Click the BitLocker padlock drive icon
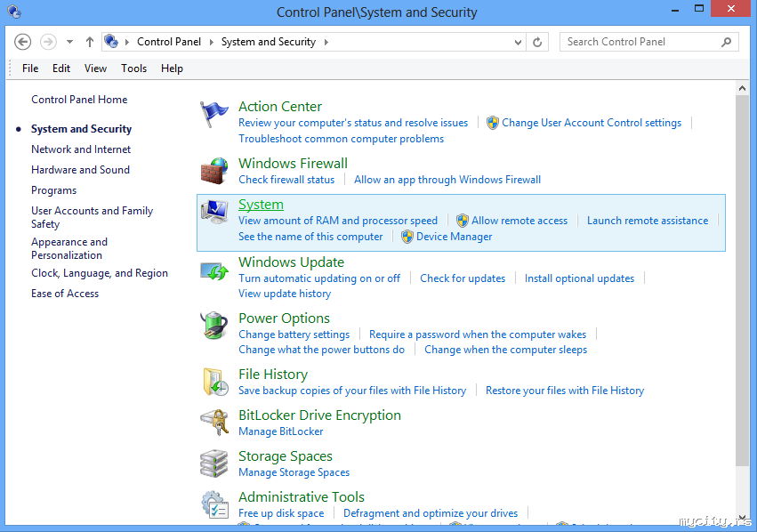Screen dimensions: 757x532 pyautogui.click(x=215, y=423)
